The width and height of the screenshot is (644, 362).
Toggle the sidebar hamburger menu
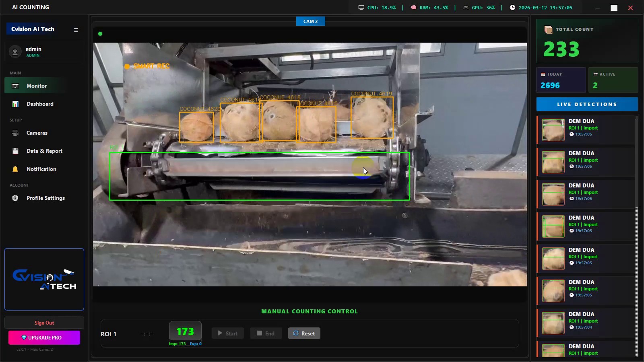click(76, 30)
